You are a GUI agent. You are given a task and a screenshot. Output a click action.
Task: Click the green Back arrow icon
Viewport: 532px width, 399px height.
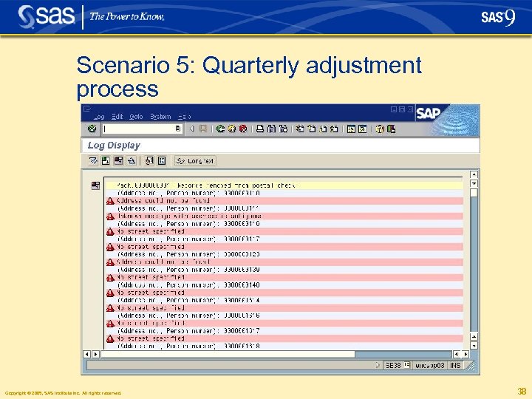pyautogui.click(x=220, y=129)
